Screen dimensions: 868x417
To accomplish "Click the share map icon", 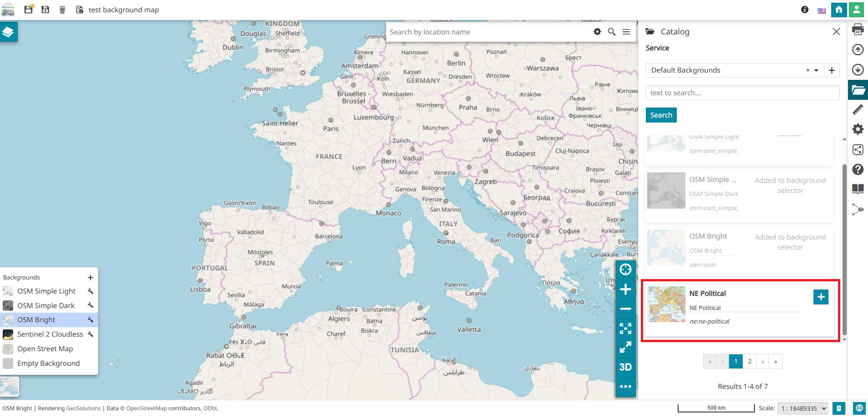I will (858, 150).
